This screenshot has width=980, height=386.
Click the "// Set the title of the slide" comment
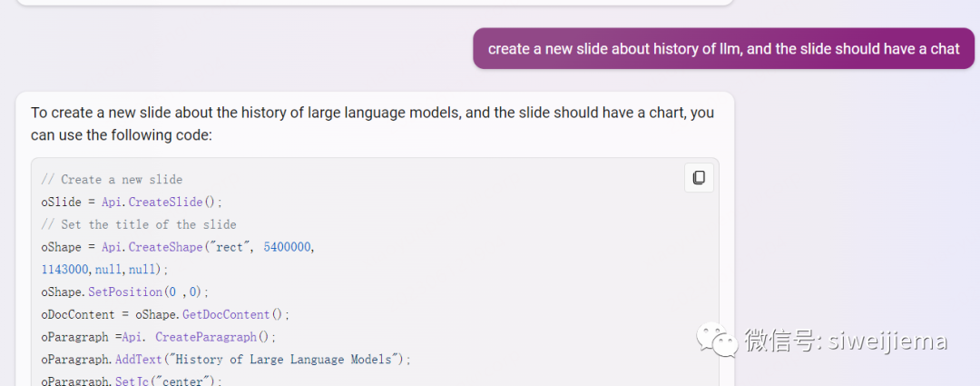point(138,224)
